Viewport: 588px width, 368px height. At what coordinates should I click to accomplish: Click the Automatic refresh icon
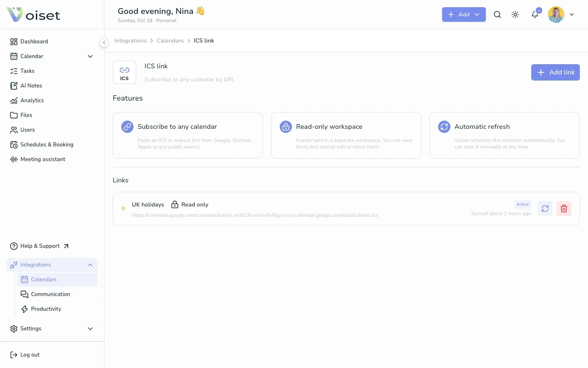pos(444,127)
